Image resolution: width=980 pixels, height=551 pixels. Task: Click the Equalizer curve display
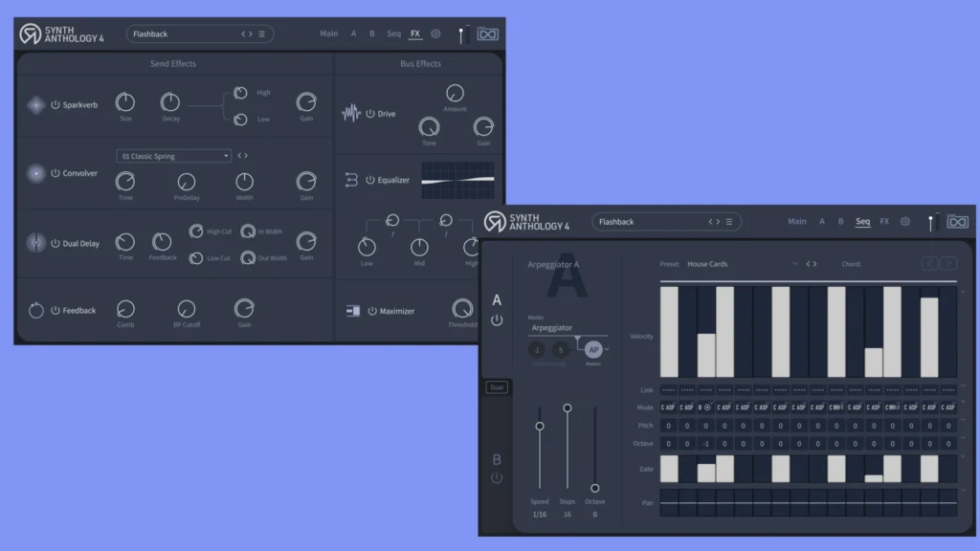coord(457,174)
